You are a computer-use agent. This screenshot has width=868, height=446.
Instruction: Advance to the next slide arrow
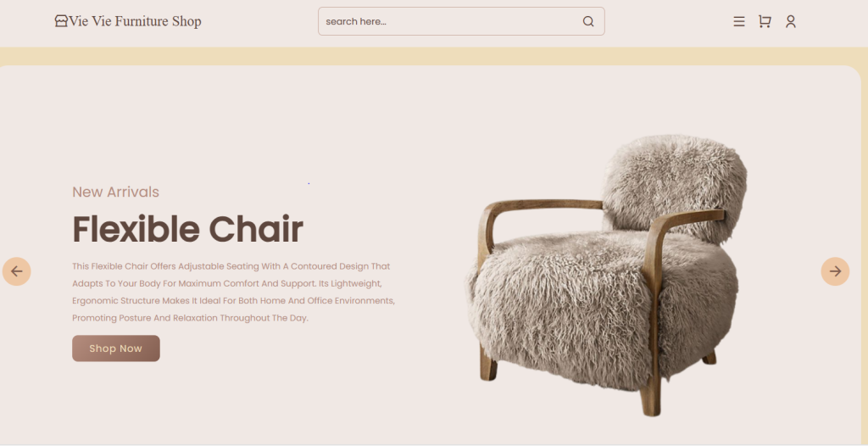(x=835, y=271)
